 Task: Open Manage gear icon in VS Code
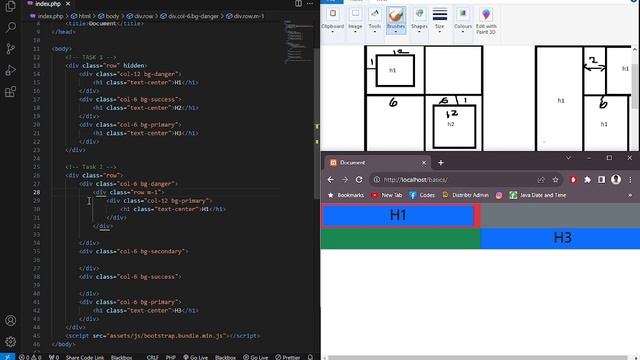tap(11, 341)
